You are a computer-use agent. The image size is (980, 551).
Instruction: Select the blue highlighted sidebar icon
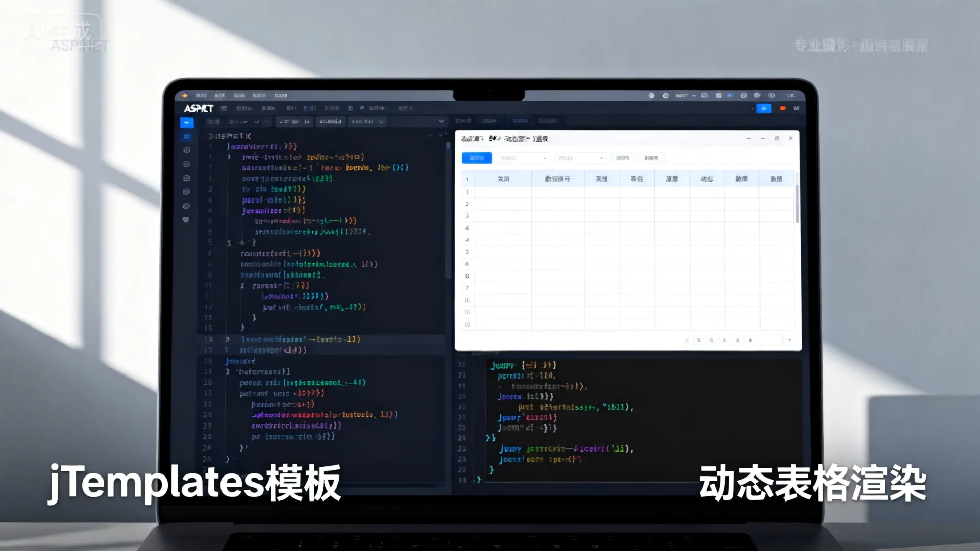[187, 122]
